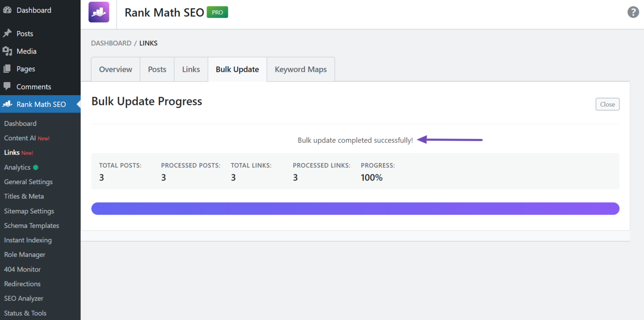Open the Analytics page
The width and height of the screenshot is (644, 320).
point(17,167)
